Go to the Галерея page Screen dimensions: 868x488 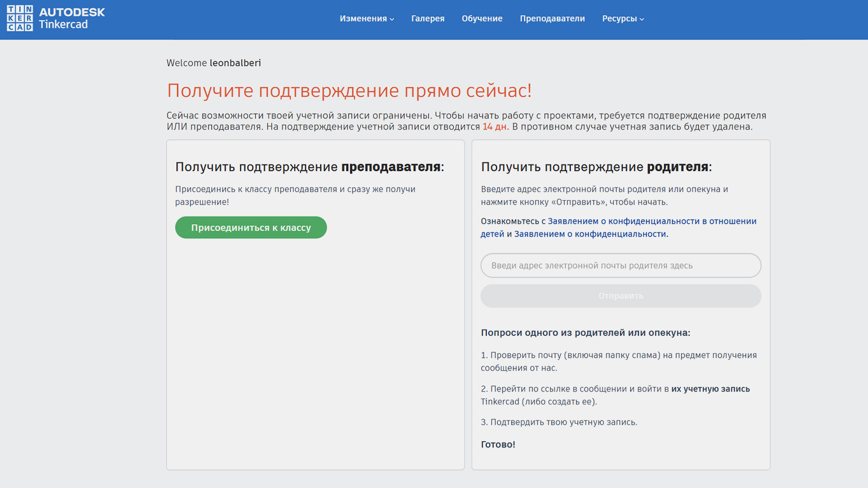point(427,19)
